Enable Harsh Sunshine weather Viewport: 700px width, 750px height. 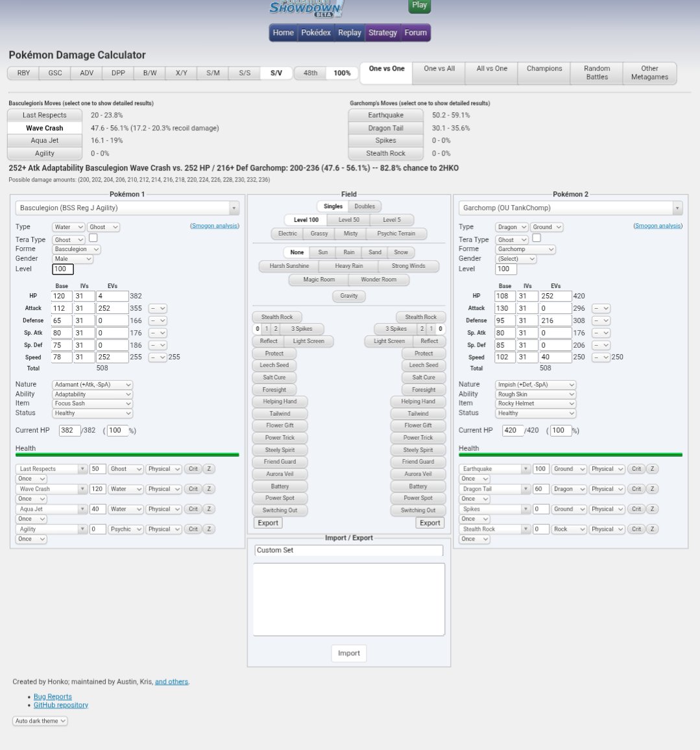pyautogui.click(x=289, y=266)
